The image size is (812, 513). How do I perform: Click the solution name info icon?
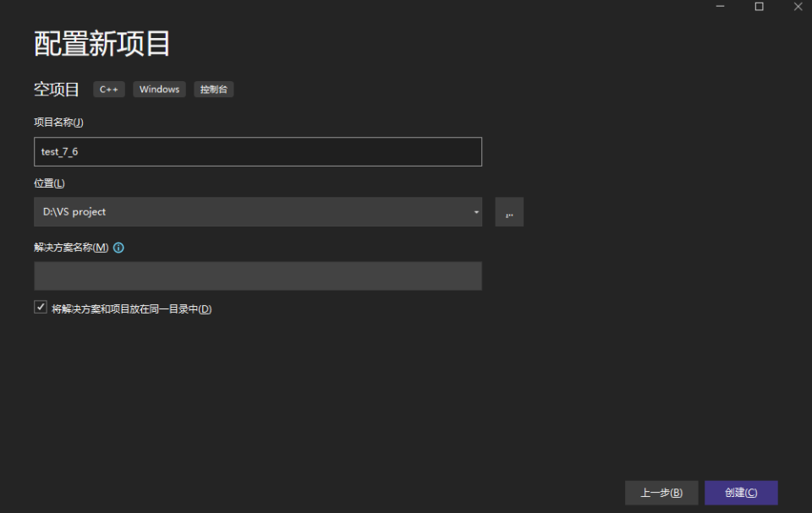click(x=118, y=248)
